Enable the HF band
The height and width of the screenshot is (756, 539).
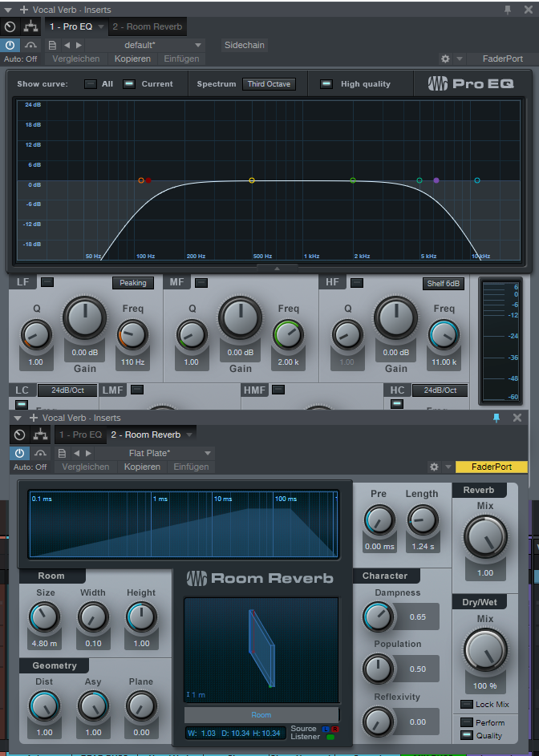coord(357,282)
